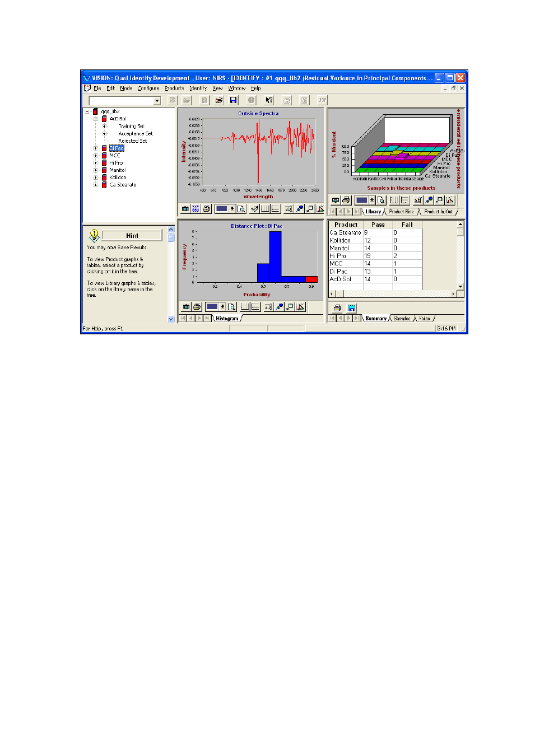The image size is (535, 756).
Task: Click the eraser icon under Outside Spectra
Action: (x=255, y=209)
